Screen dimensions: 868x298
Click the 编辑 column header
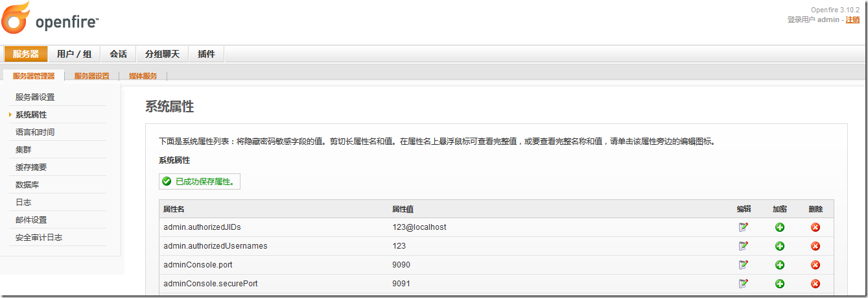[x=744, y=209]
